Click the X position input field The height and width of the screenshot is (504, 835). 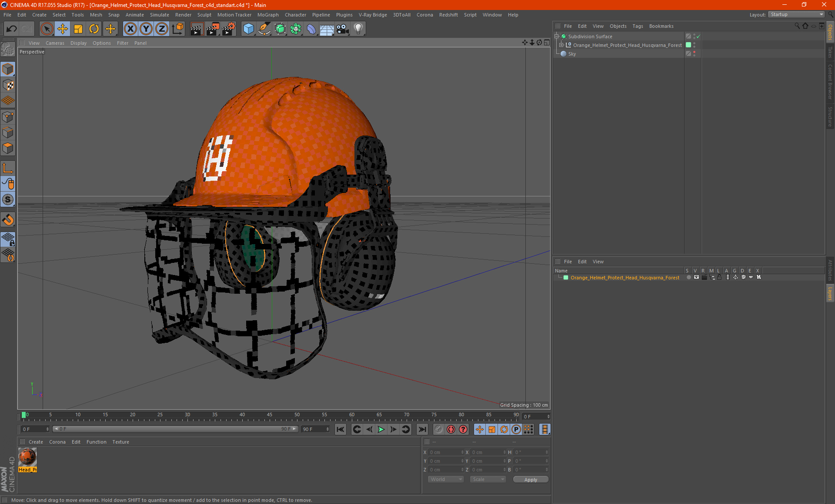(447, 452)
